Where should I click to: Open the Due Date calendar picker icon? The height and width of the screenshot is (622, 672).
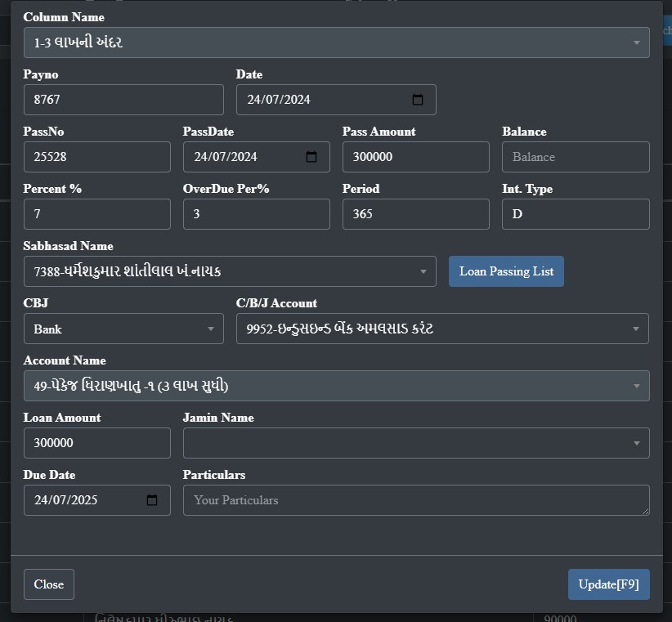point(152,500)
